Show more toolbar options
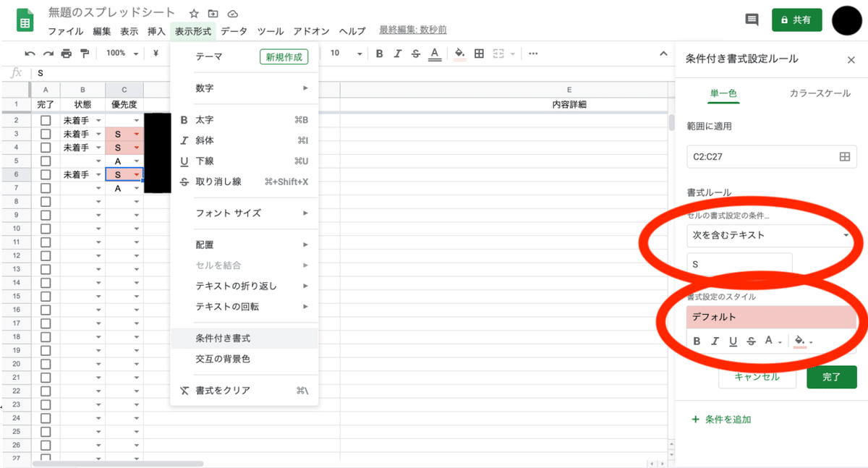 tap(533, 53)
